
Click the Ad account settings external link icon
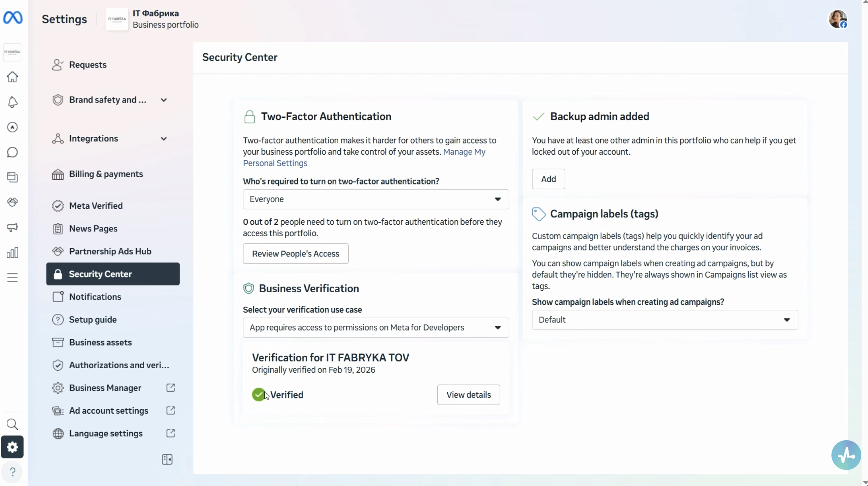pos(170,410)
